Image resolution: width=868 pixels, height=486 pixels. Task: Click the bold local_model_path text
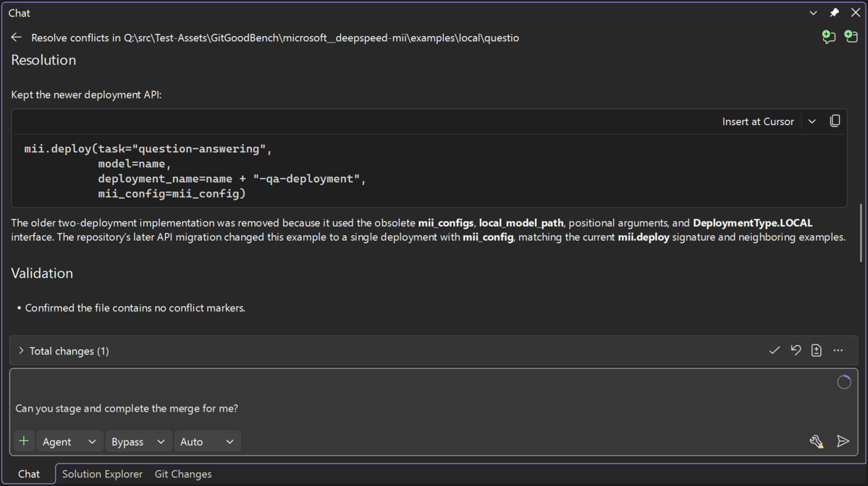521,223
